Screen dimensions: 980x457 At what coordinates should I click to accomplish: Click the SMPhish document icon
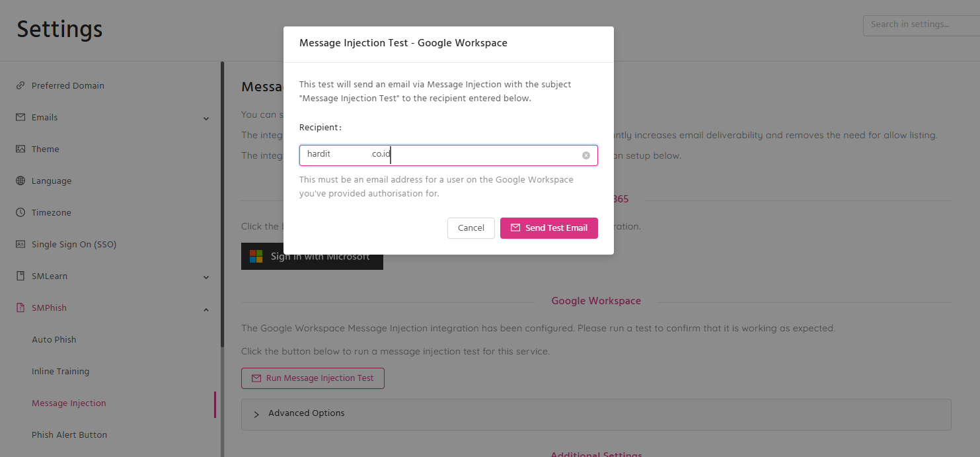[20, 308]
